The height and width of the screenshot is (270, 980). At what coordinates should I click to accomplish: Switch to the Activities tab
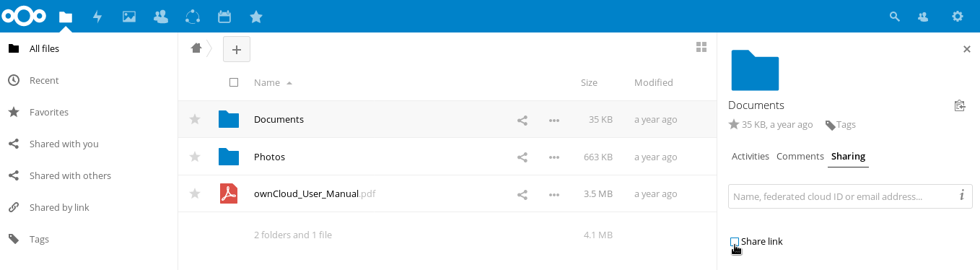[751, 157]
